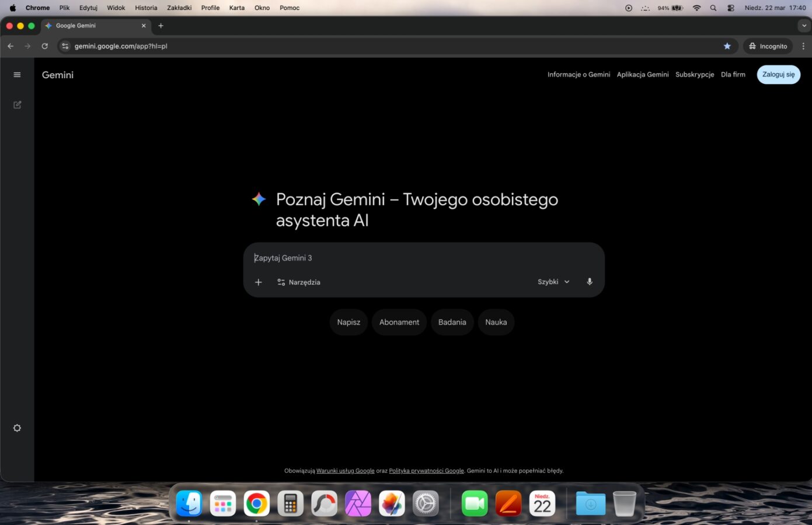Click the Gemini sparkle logo
Viewport: 812px width, 525px height.
click(x=259, y=199)
